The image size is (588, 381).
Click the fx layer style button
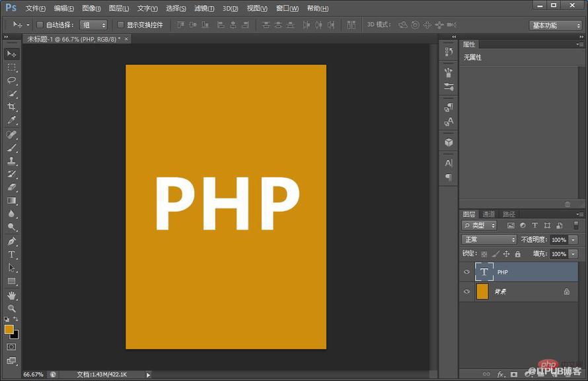[x=500, y=374]
